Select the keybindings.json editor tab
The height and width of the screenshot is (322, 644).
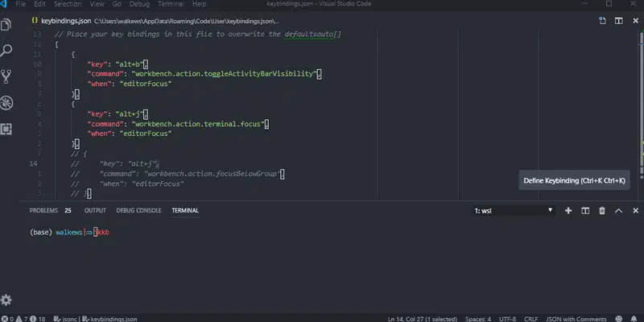pos(66,21)
